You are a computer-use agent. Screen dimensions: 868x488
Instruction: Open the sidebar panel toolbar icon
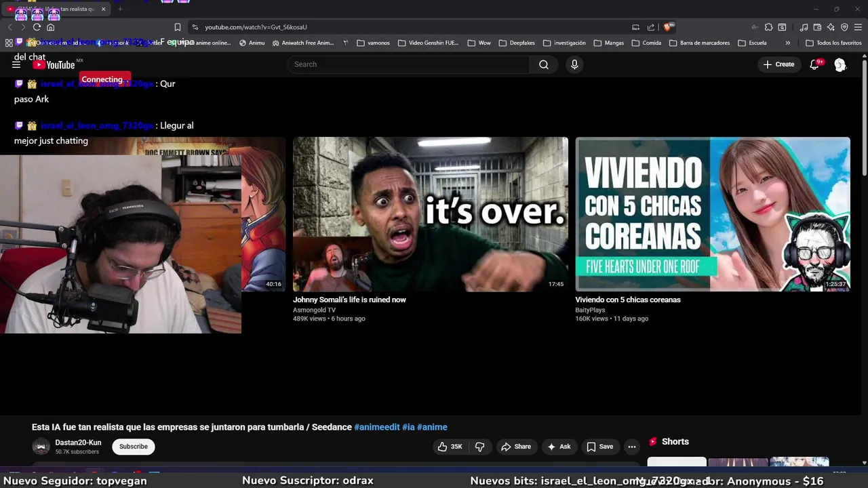pyautogui.click(x=782, y=27)
